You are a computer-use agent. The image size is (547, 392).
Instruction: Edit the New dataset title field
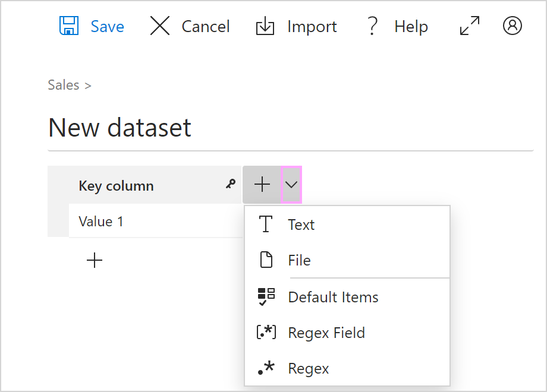(x=291, y=128)
